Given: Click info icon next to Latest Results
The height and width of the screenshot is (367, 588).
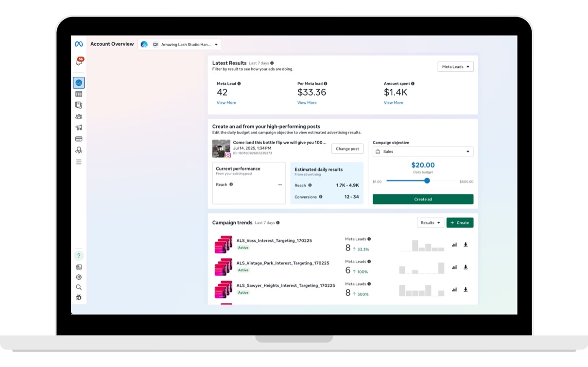Looking at the screenshot, I should 272,63.
